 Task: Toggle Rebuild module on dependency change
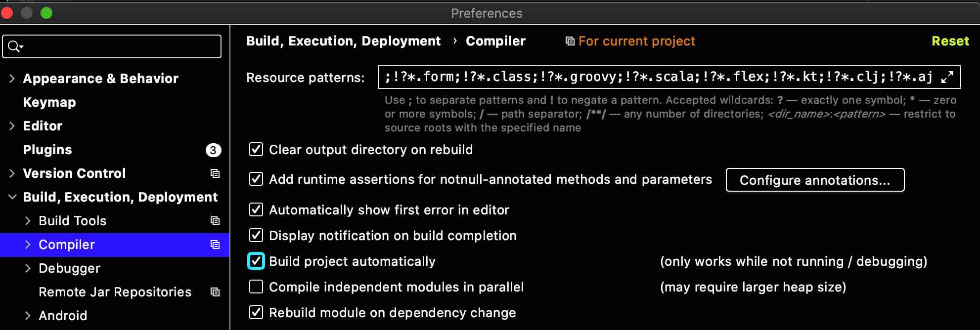pyautogui.click(x=256, y=312)
